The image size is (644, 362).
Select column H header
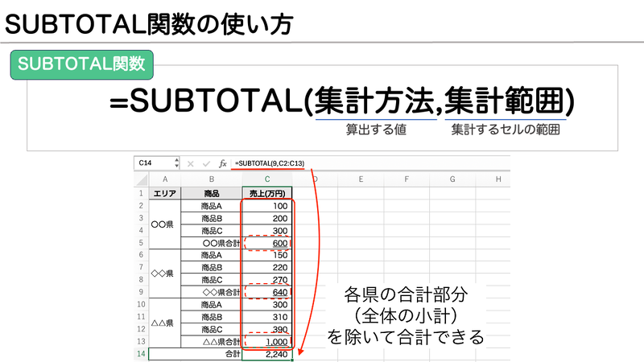click(x=497, y=179)
